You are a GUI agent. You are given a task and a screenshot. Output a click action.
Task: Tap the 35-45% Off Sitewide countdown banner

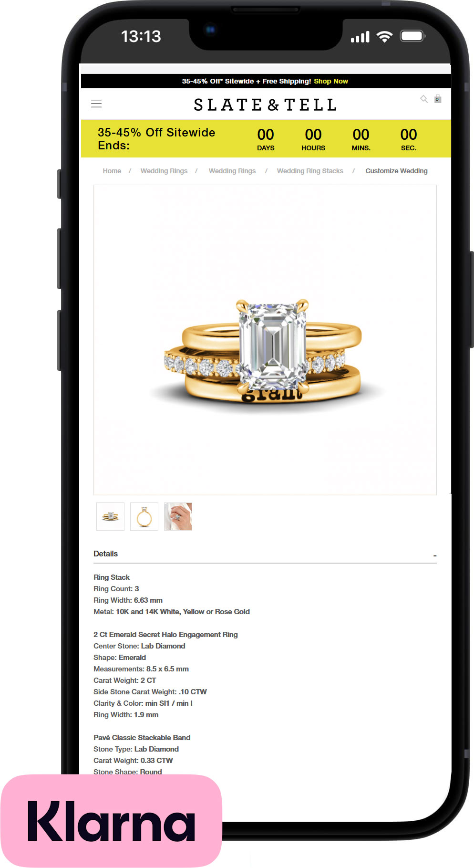click(x=266, y=138)
